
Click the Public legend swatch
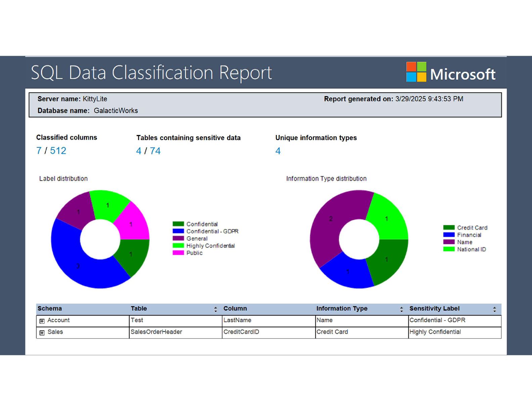click(178, 253)
